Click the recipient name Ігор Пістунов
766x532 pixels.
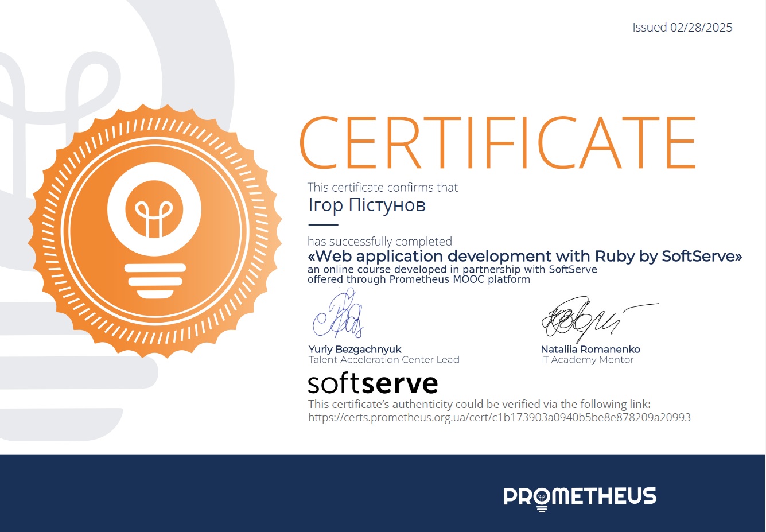pyautogui.click(x=367, y=205)
